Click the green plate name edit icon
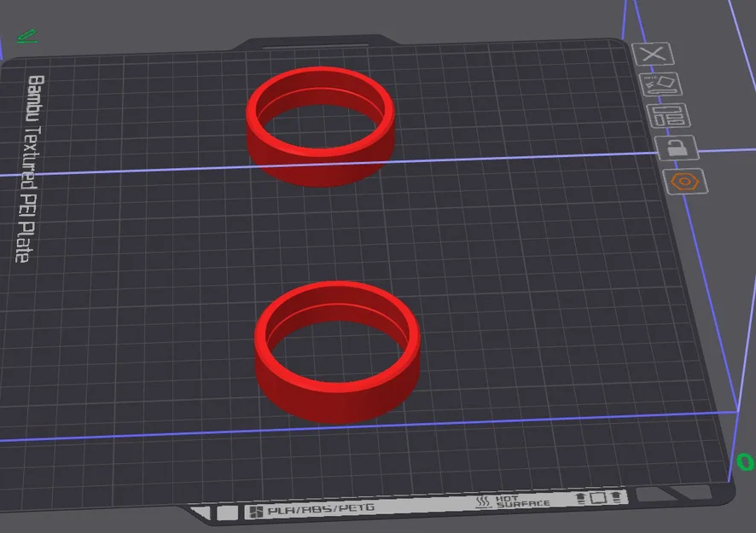Image resolution: width=756 pixels, height=533 pixels. [27, 37]
